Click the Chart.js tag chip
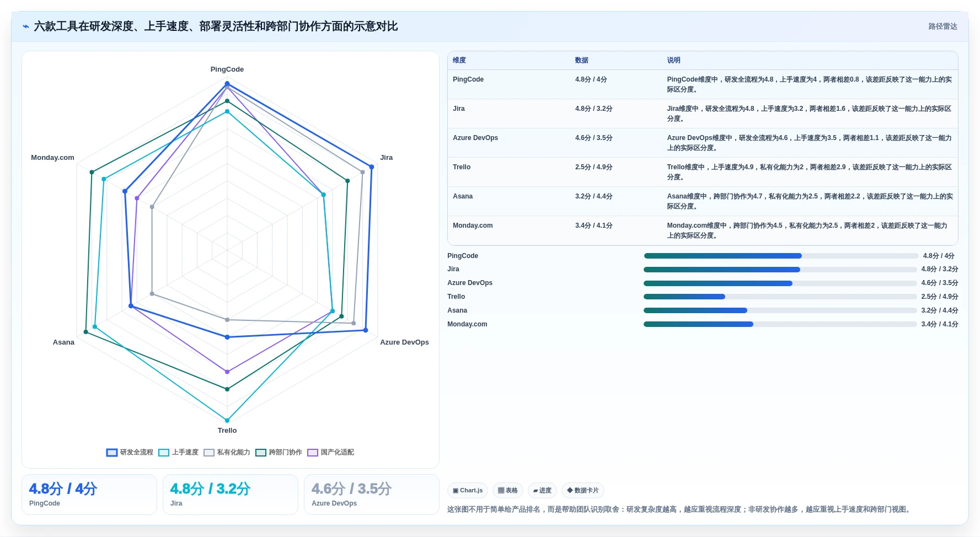 point(468,490)
